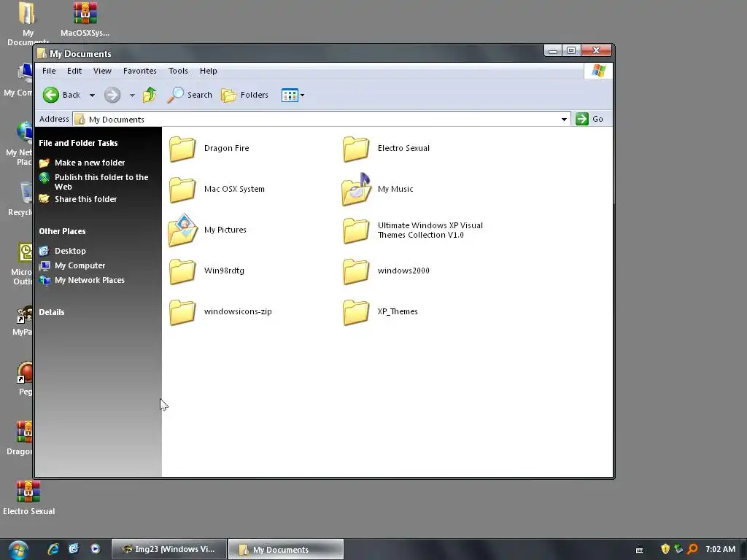Select the windowsicons-zip folder icon
The width and height of the screenshot is (747, 560).
182,312
